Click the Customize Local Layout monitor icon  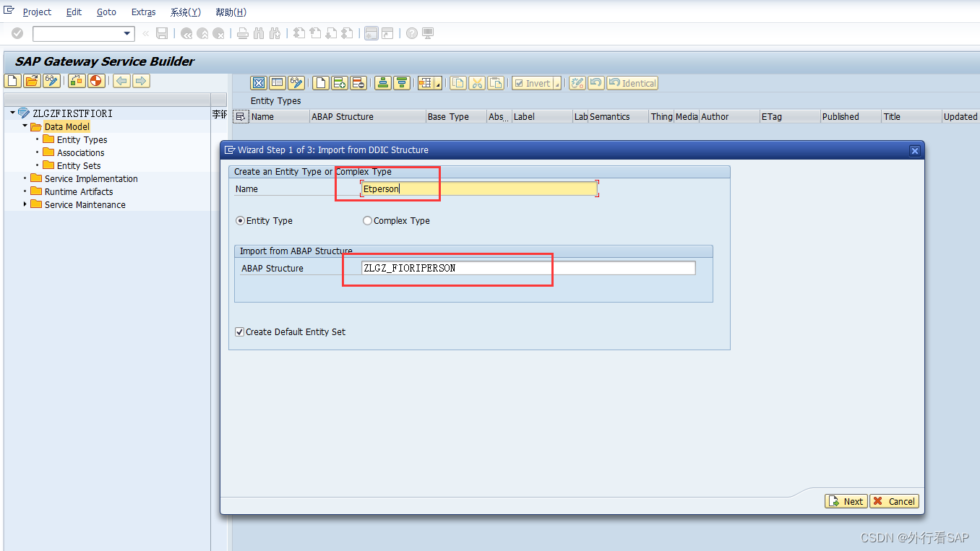428,33
